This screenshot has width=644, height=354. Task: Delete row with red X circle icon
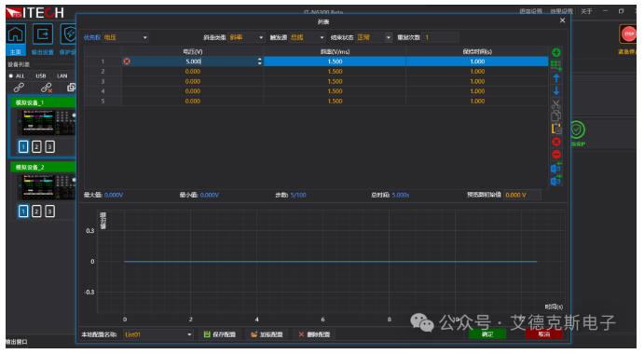[556, 142]
